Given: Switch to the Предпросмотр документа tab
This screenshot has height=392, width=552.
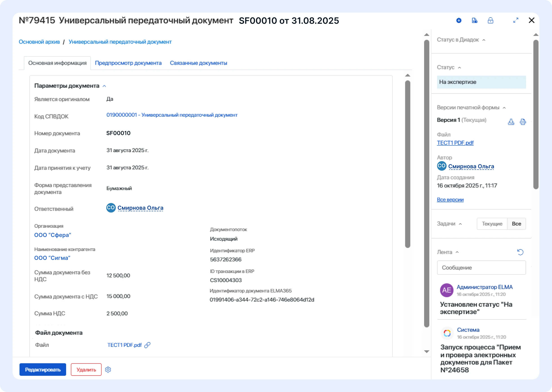Looking at the screenshot, I should [128, 63].
